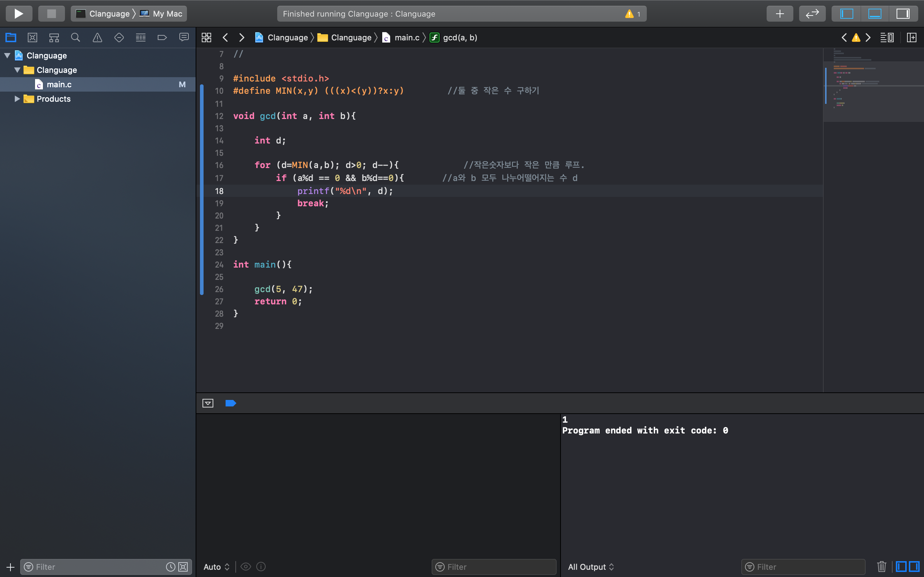The height and width of the screenshot is (577, 924).
Task: Click the trash icon to clear console
Action: (882, 566)
